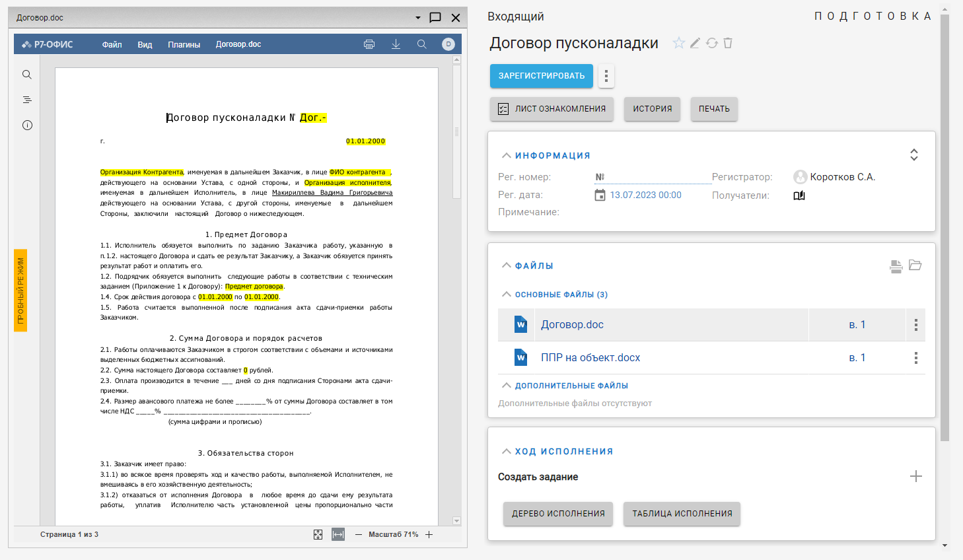Collapse Основные файлы (3) list
Image resolution: width=963 pixels, height=560 pixels.
pyautogui.click(x=507, y=295)
